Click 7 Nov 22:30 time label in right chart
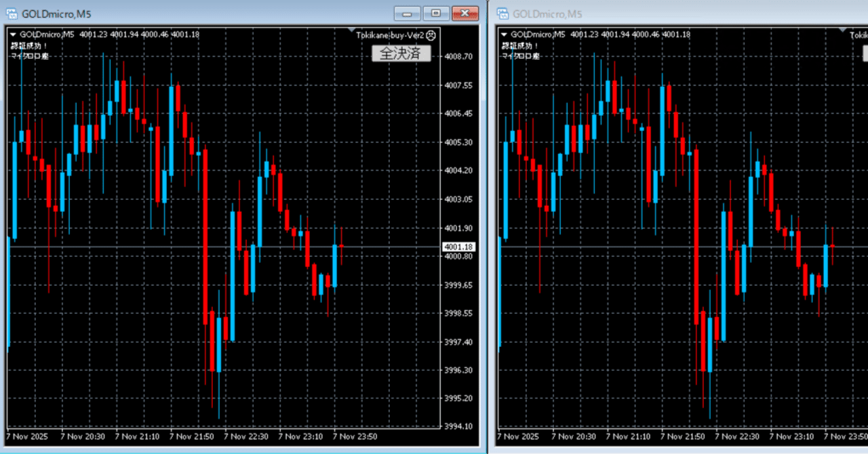868x454 pixels. point(737,437)
